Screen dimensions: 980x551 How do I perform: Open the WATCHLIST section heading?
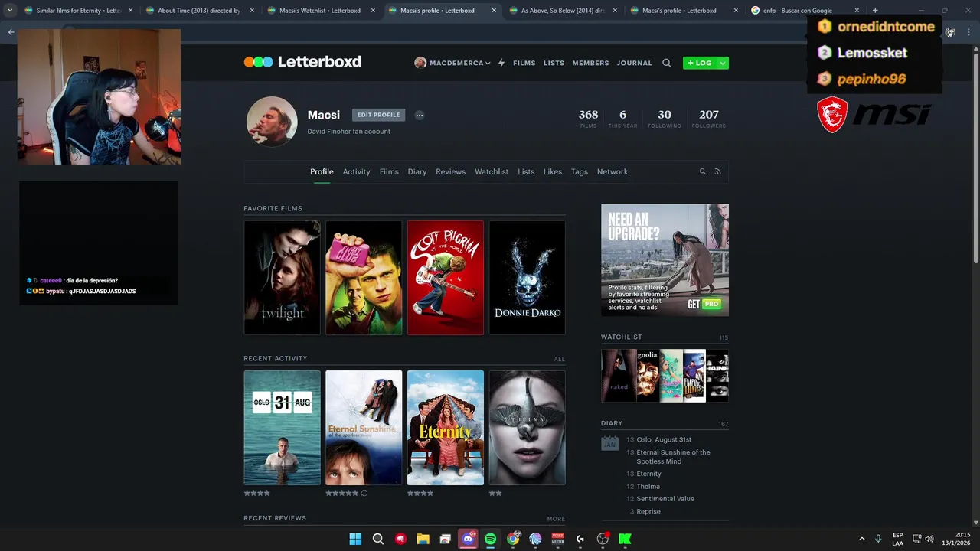(x=622, y=337)
